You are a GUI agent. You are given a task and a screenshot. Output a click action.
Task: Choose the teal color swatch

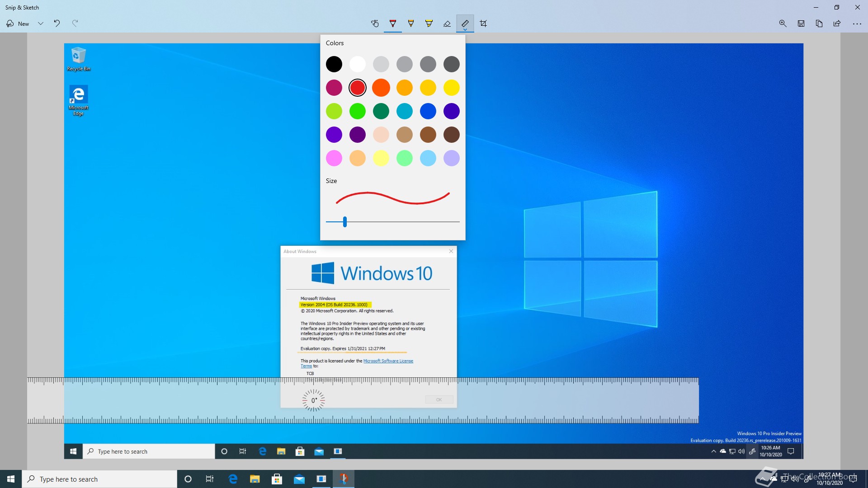[405, 111]
